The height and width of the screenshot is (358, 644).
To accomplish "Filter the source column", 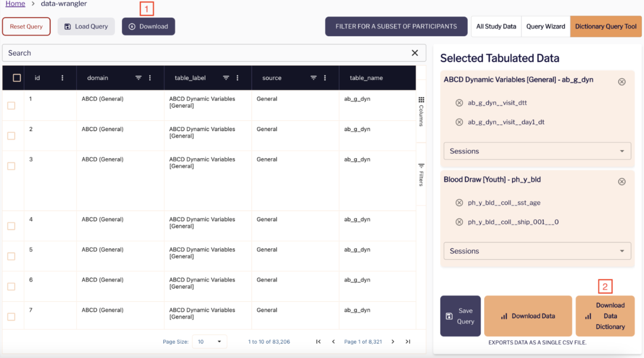I will (313, 78).
